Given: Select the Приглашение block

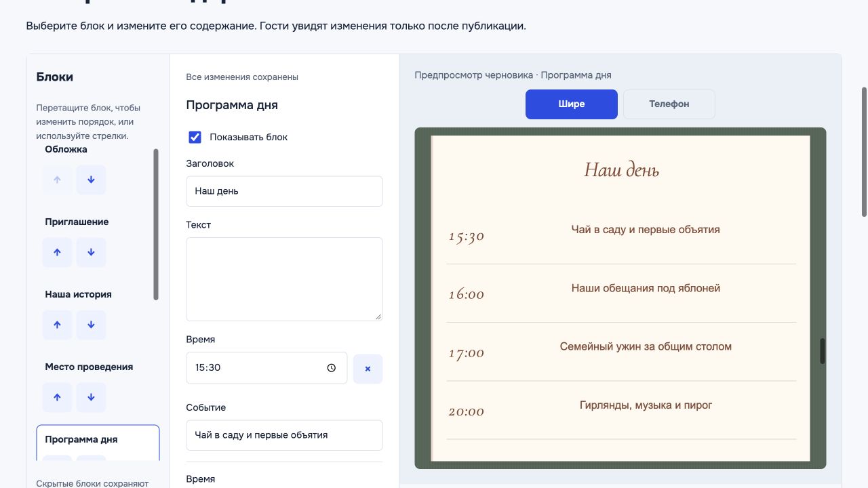Looking at the screenshot, I should click(77, 222).
